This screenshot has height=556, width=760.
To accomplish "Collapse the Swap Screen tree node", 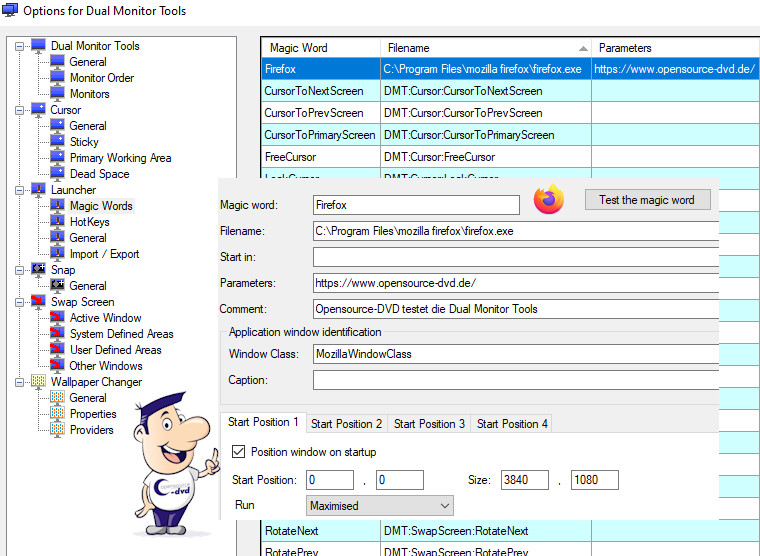I will coord(21,302).
